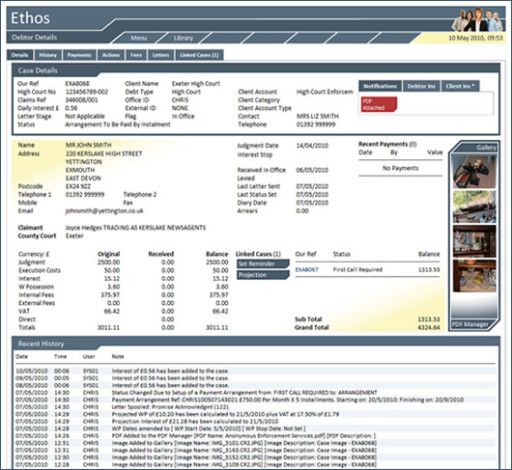Click the Projection button
The image size is (512, 470).
coord(263,275)
